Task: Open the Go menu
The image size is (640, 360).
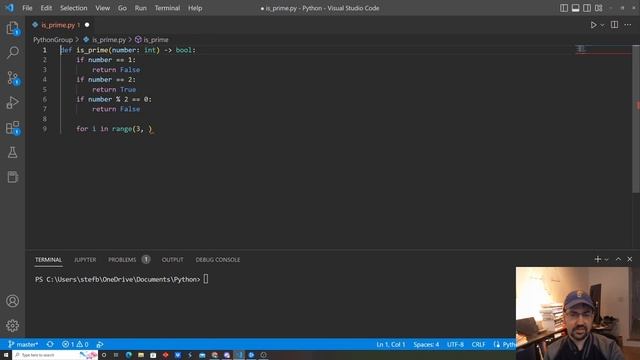Action: point(122,8)
